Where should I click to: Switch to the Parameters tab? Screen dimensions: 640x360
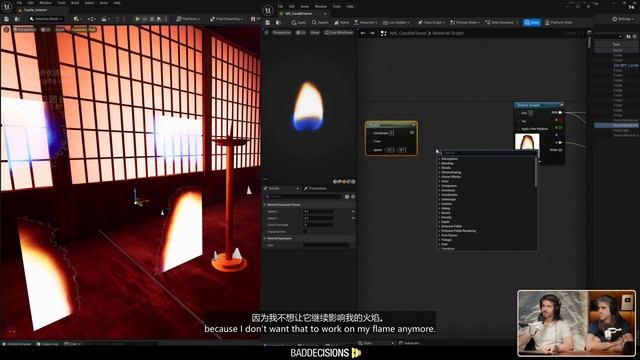315,188
